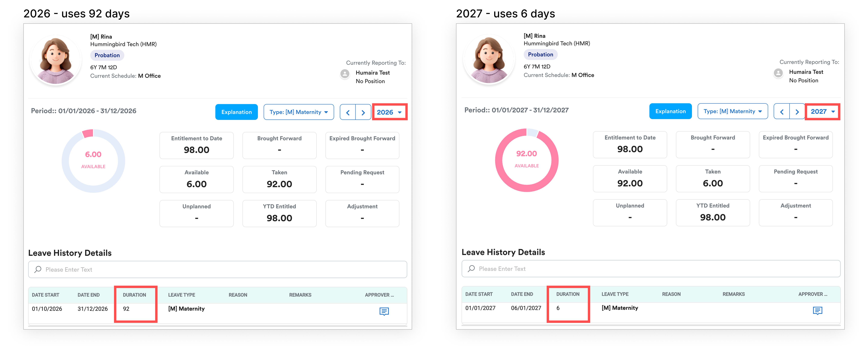The height and width of the screenshot is (353, 868).
Task: Open approver comment icon for 01/01/2027 leave
Action: tap(817, 310)
